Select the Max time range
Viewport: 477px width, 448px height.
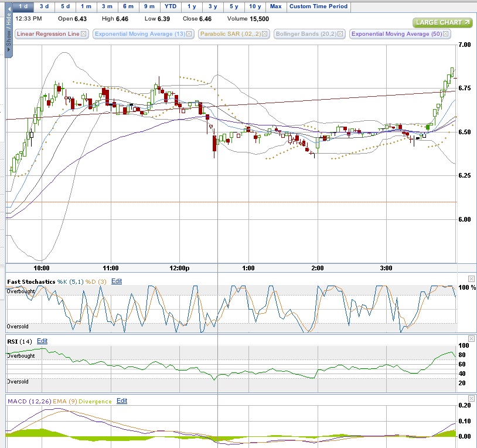pyautogui.click(x=275, y=6)
